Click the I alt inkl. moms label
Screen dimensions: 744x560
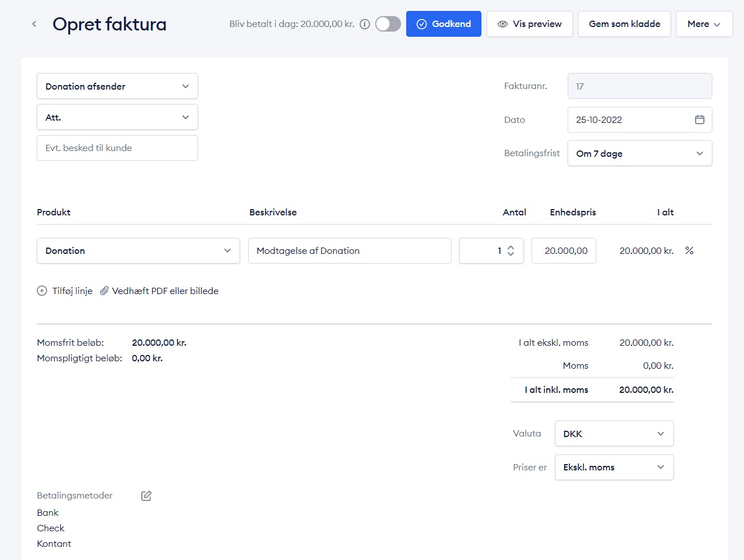[x=557, y=390]
